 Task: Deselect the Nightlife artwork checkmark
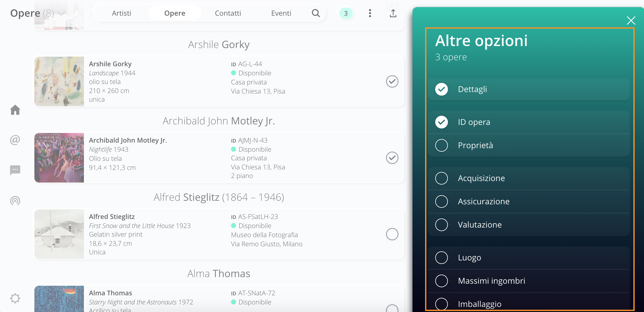pyautogui.click(x=392, y=158)
